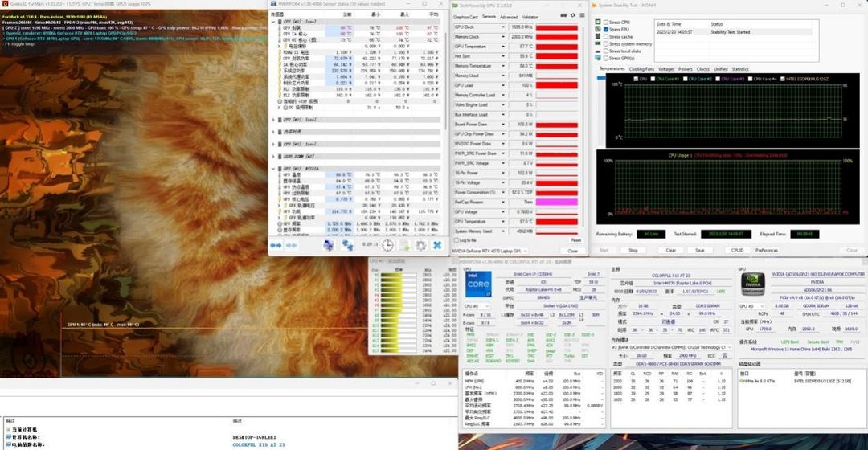Toggle INTEL SSDPEKNU512GZ graph checkbox
The image size is (868, 450).
coord(782,79)
